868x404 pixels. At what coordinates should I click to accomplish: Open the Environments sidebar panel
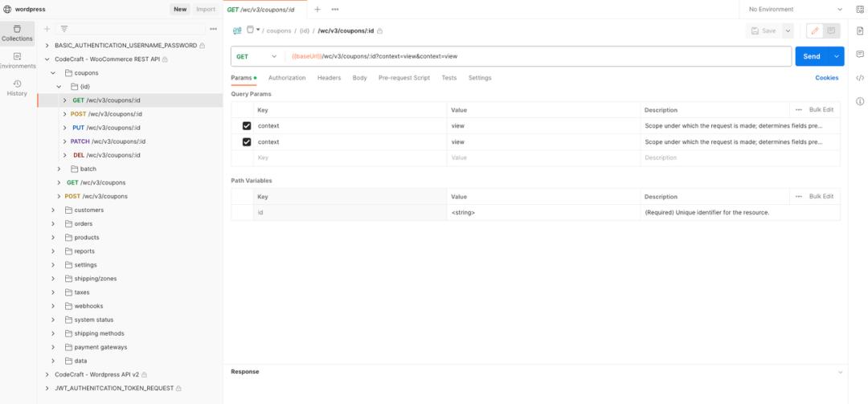[17, 61]
